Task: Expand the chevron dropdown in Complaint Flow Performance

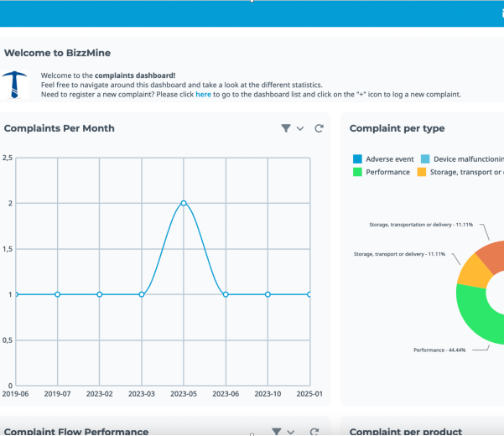Action: coord(291,432)
